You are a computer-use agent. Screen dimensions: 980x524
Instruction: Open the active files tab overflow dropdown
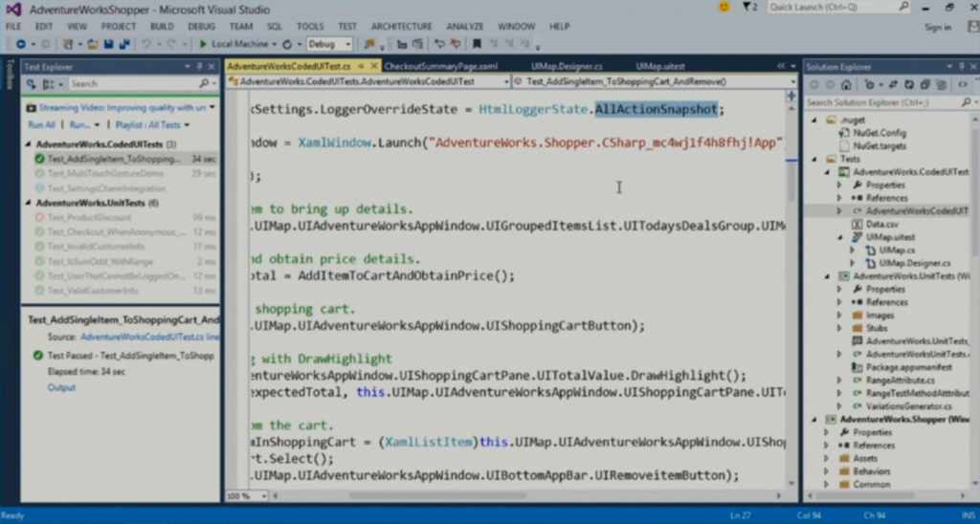793,66
